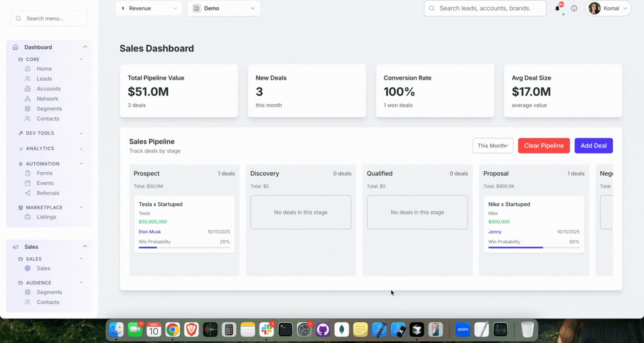
Task: Click Nike deal win probability bar
Action: [x=534, y=247]
